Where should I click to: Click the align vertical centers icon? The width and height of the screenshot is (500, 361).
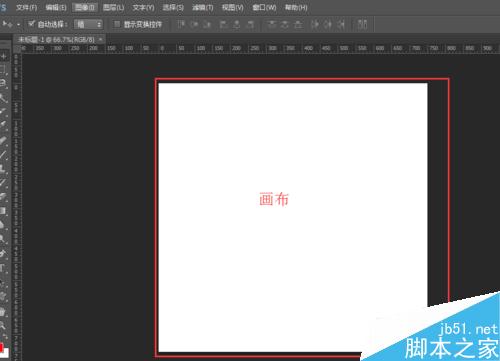click(x=195, y=24)
